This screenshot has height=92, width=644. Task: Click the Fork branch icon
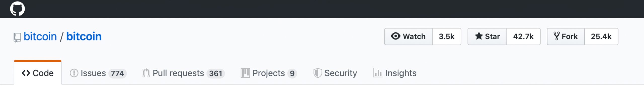(x=556, y=36)
